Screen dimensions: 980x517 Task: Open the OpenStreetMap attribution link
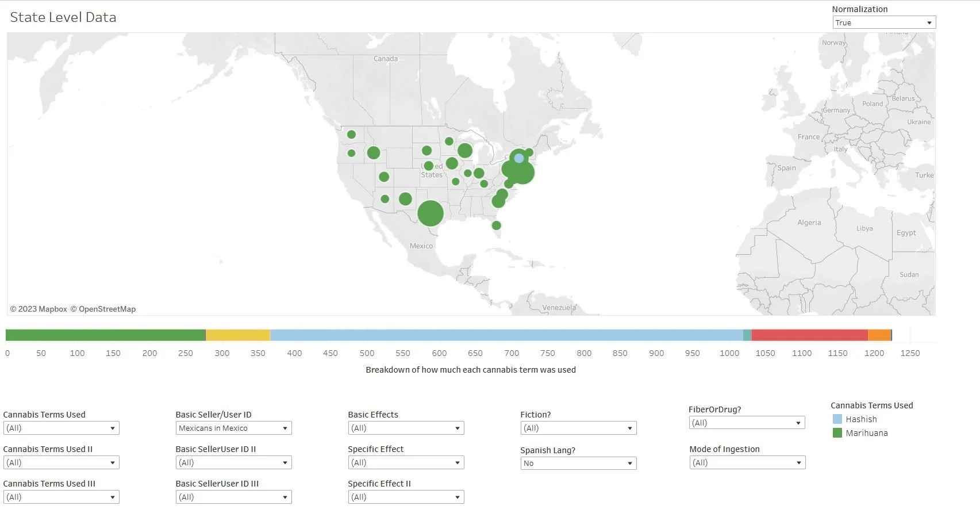(103, 309)
